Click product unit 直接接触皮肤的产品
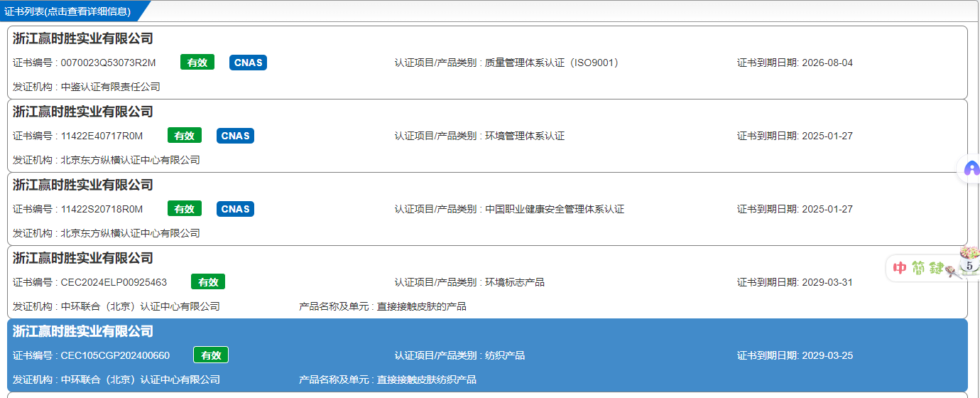The height and width of the screenshot is (398, 980). [421, 306]
